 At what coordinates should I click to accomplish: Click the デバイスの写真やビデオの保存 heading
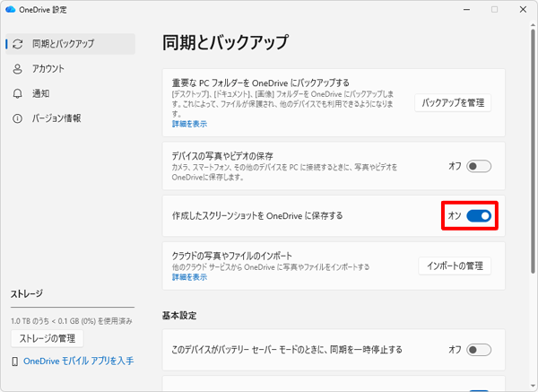(222, 156)
